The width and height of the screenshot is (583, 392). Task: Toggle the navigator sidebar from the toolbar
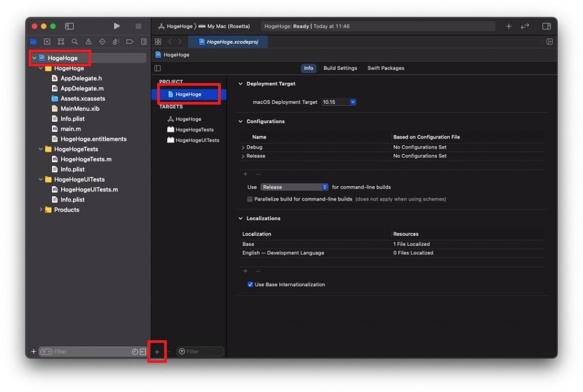coord(69,26)
